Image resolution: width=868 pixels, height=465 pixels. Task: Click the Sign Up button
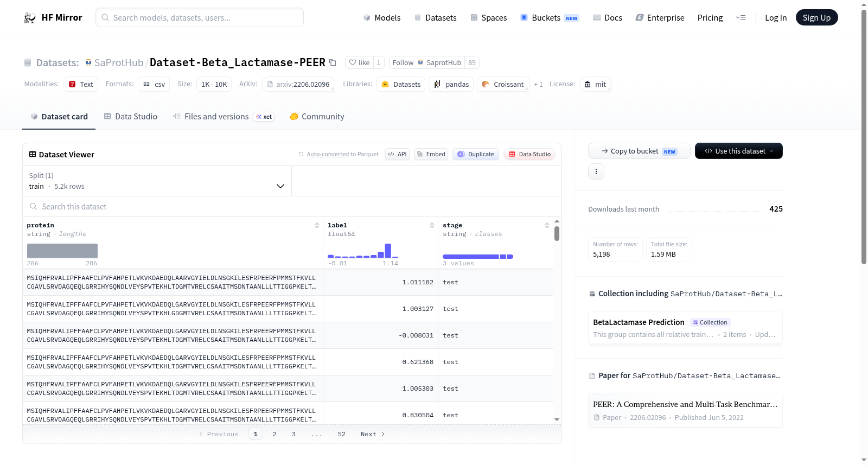click(817, 18)
